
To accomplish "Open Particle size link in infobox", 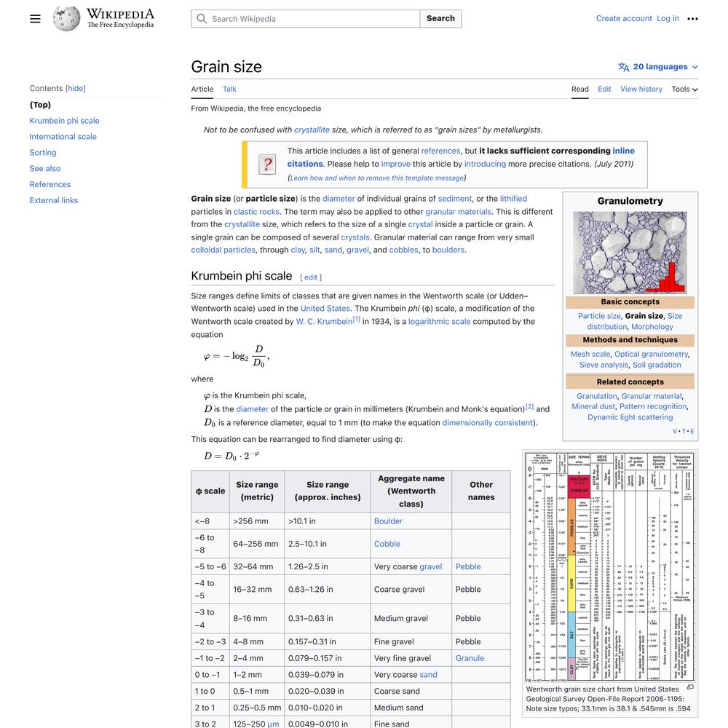I will tap(599, 316).
